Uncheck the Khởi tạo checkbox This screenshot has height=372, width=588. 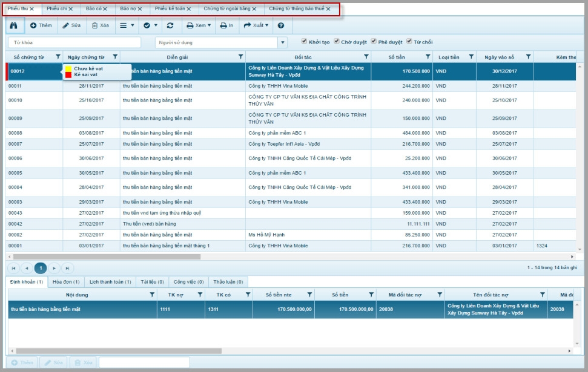pos(305,42)
